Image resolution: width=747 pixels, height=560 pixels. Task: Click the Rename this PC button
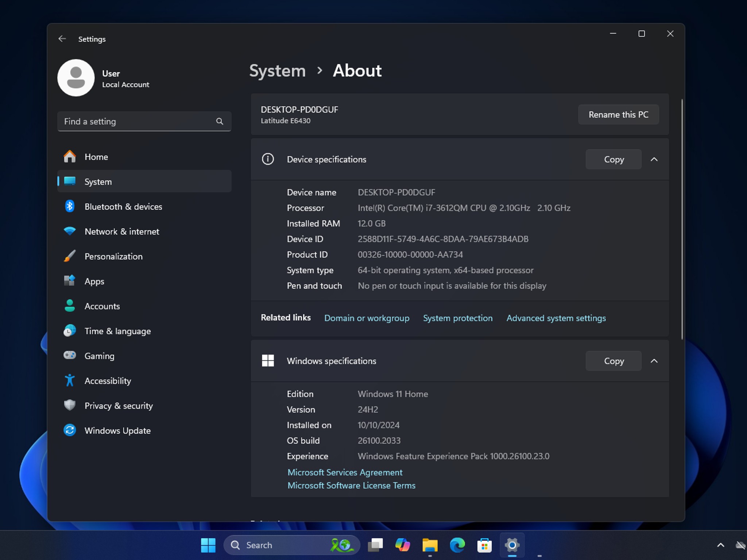(x=618, y=114)
